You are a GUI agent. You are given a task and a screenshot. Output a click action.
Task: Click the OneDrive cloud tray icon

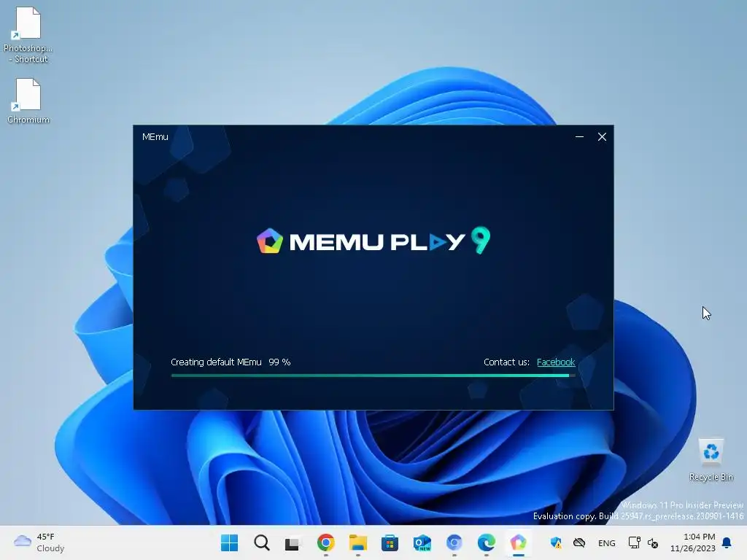click(x=578, y=542)
